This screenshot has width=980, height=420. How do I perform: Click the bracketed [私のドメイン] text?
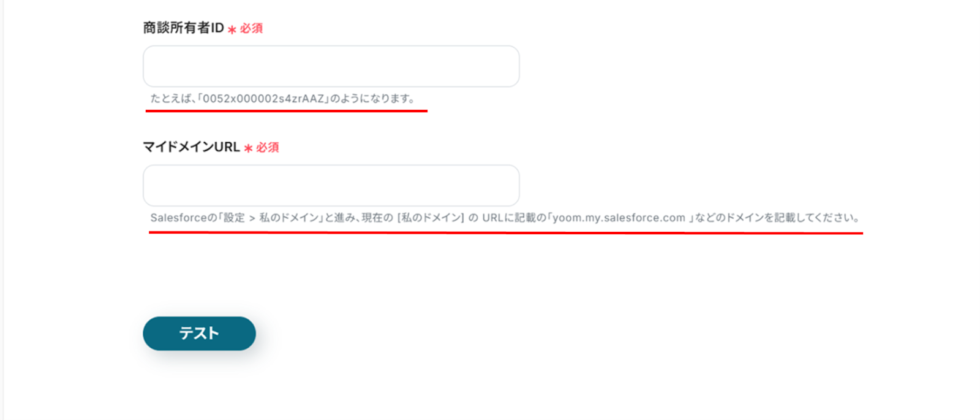click(431, 218)
